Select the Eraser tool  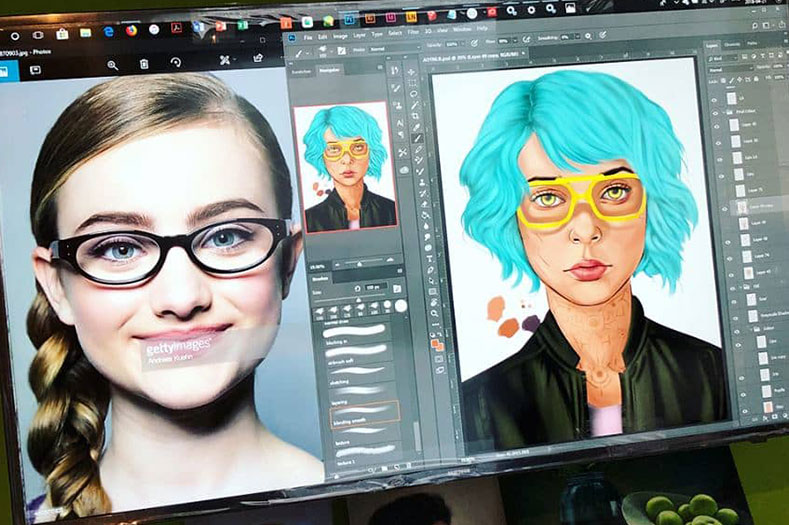[423, 204]
